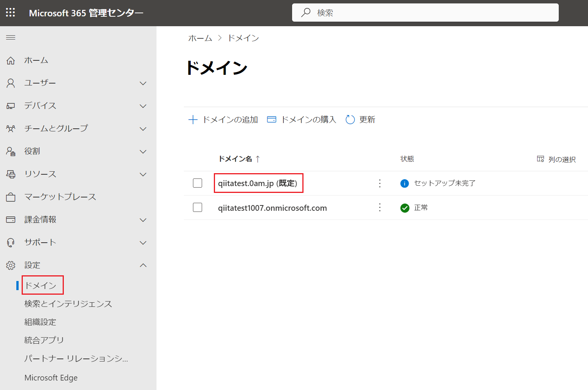Click the Users person icon
The height and width of the screenshot is (390, 588).
click(x=11, y=83)
